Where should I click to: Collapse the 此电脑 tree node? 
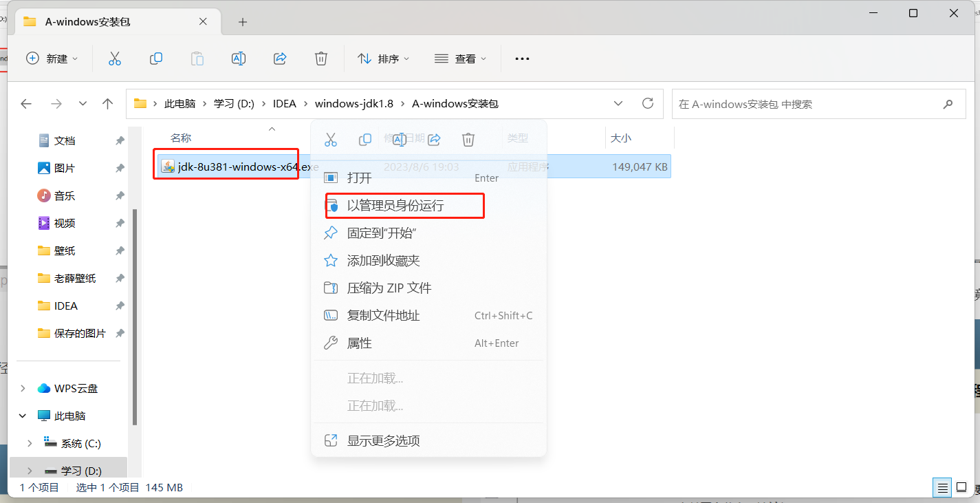click(23, 416)
